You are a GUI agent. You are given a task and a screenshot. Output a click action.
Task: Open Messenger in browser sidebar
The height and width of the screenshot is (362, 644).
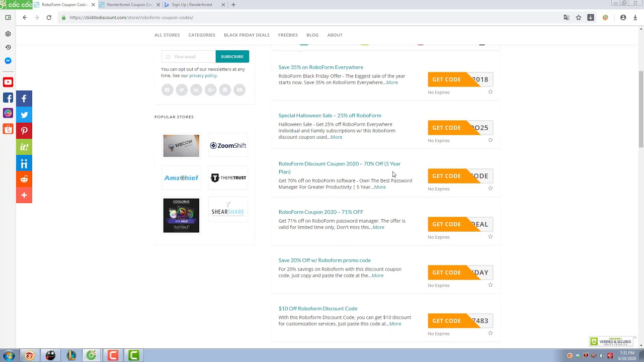pyautogui.click(x=8, y=61)
